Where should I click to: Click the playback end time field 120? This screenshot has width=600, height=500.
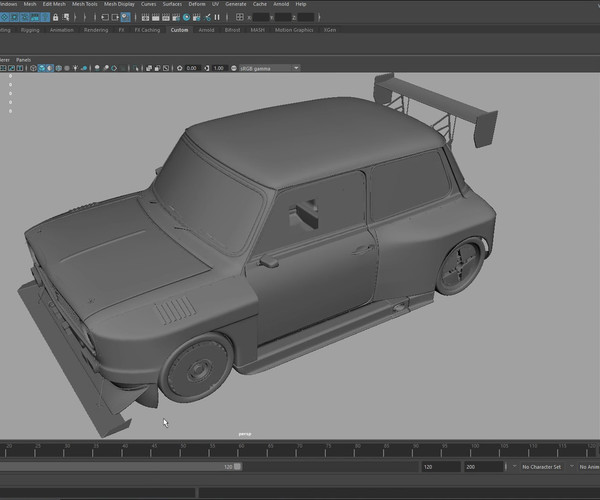tap(441, 467)
